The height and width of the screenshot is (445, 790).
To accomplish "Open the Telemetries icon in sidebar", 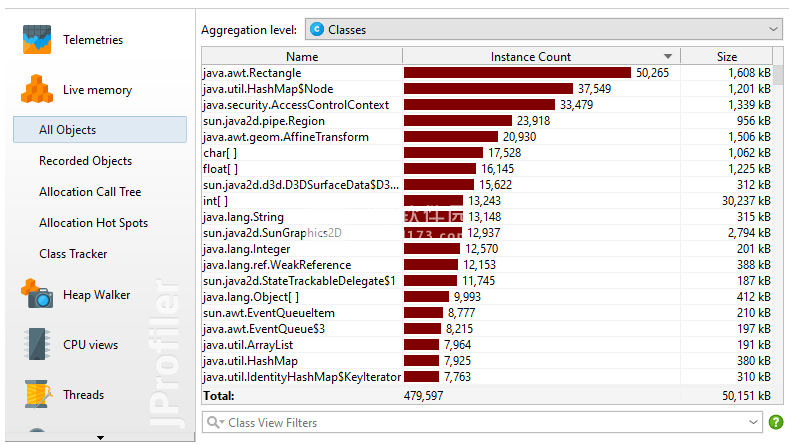I will coord(37,39).
